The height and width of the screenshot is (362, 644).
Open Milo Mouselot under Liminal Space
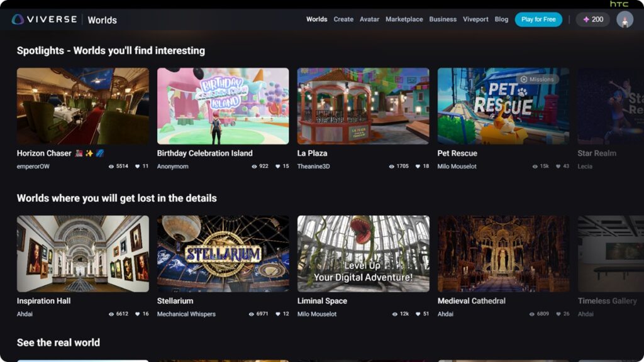(317, 314)
